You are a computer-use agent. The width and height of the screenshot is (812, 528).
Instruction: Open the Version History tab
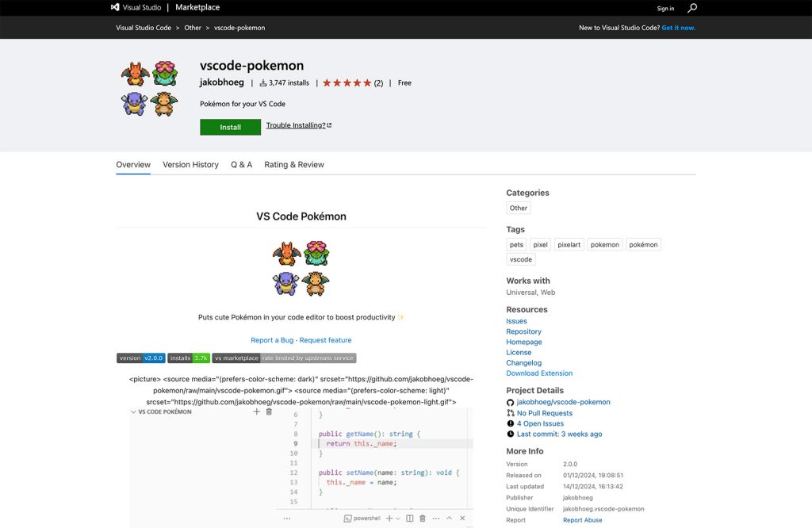coord(190,165)
